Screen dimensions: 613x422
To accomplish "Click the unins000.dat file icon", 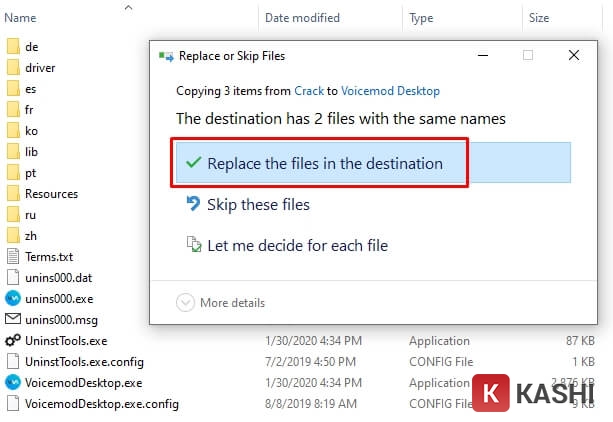I will 13,277.
